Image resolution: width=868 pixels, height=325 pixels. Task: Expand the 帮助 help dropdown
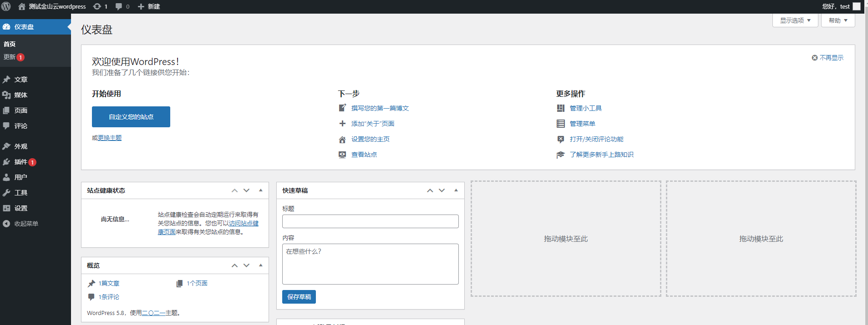(x=838, y=20)
